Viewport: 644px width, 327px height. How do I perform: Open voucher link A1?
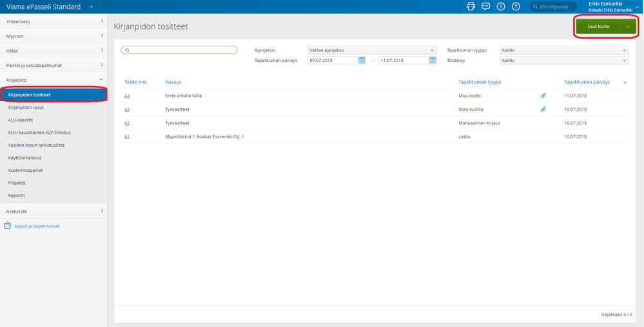click(x=127, y=136)
